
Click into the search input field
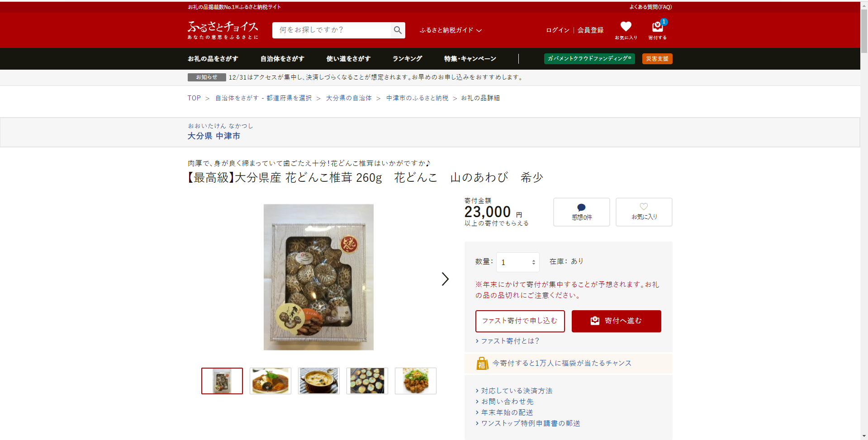pos(332,30)
